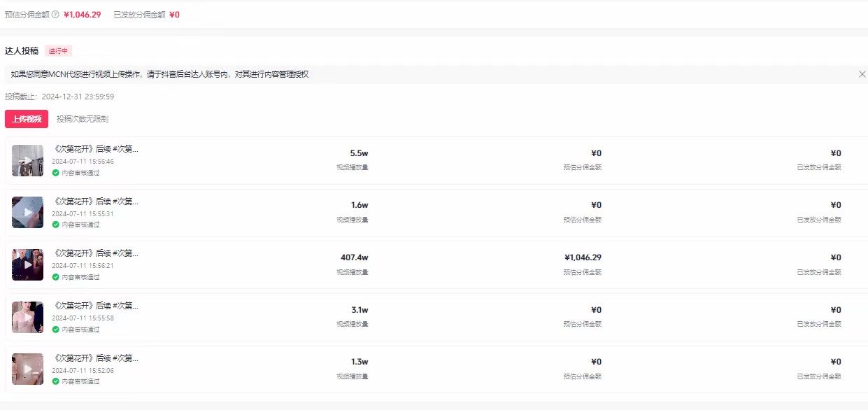Click the green approval icon for the 15:55:31 video
This screenshot has height=410, width=868.
(x=55, y=225)
